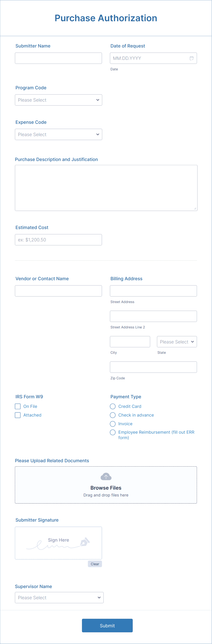Expand the Supervisor Name dropdown
The image size is (212, 644).
[x=59, y=597]
